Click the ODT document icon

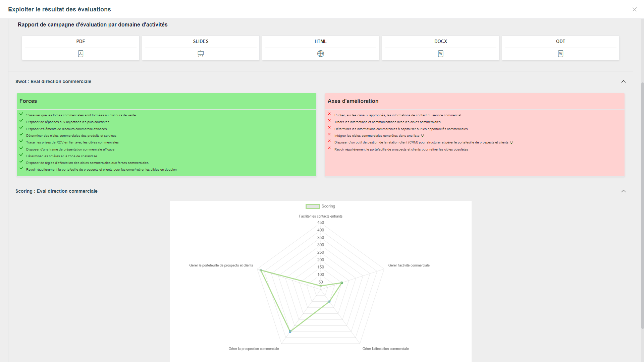(560, 54)
